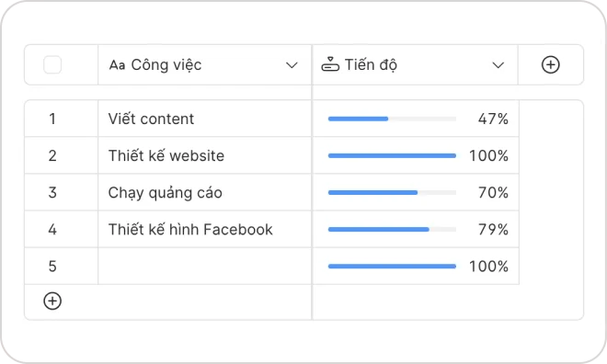Click the 100% progress bar in row 2
This screenshot has width=607, height=364.
(392, 155)
